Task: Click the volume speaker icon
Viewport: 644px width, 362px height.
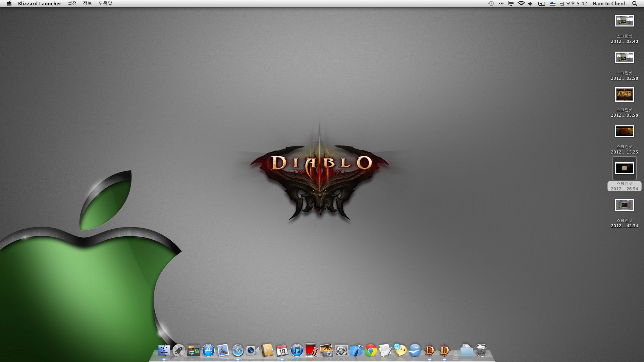Action: pyautogui.click(x=530, y=3)
